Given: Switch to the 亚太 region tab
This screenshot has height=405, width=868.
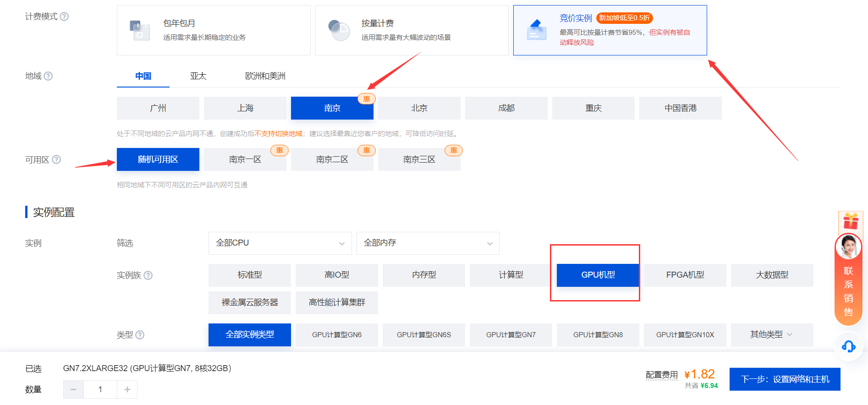Looking at the screenshot, I should coord(198,76).
